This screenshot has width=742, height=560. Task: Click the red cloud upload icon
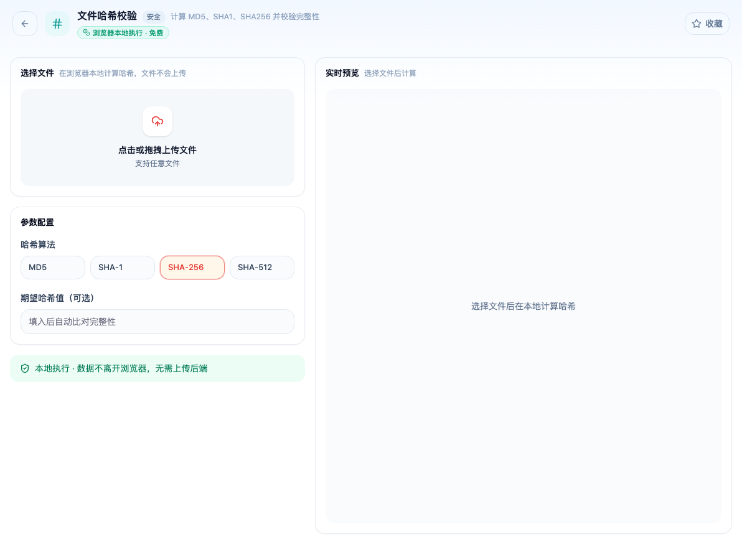tap(157, 121)
